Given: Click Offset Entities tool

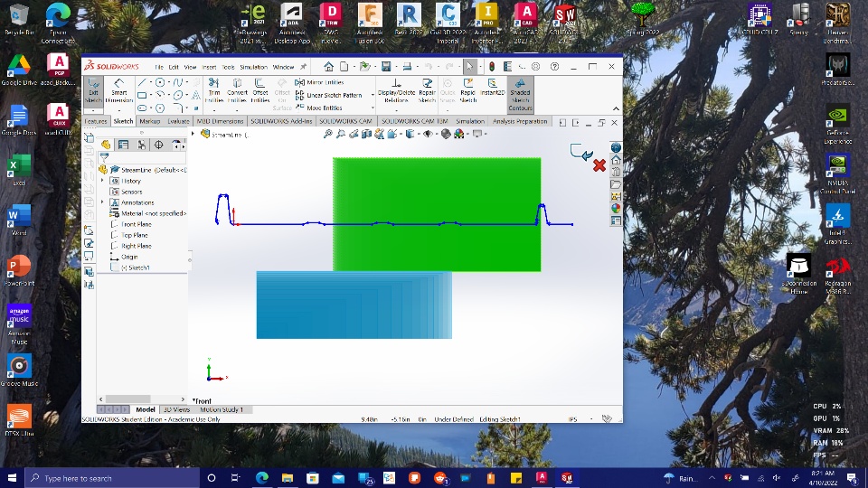Looking at the screenshot, I should pyautogui.click(x=259, y=90).
